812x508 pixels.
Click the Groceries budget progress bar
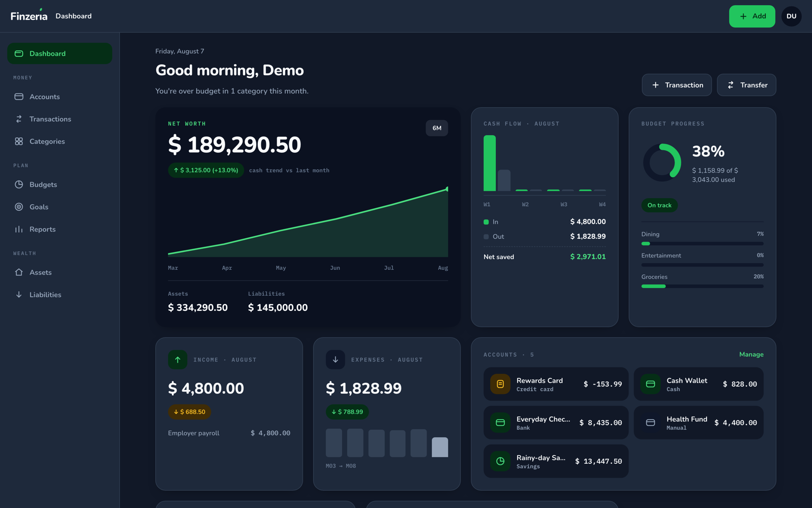tap(702, 287)
